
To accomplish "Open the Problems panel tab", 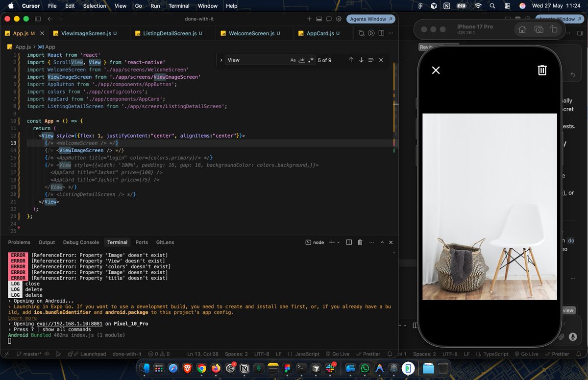I will click(19, 242).
